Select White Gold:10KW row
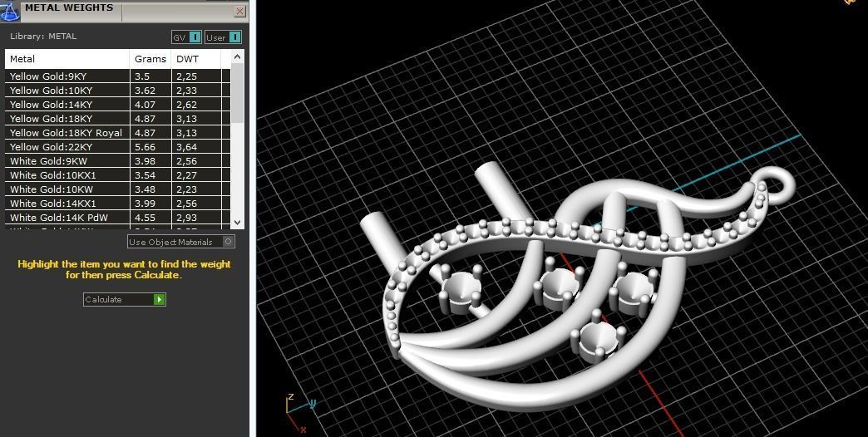868x437 pixels. click(x=117, y=189)
